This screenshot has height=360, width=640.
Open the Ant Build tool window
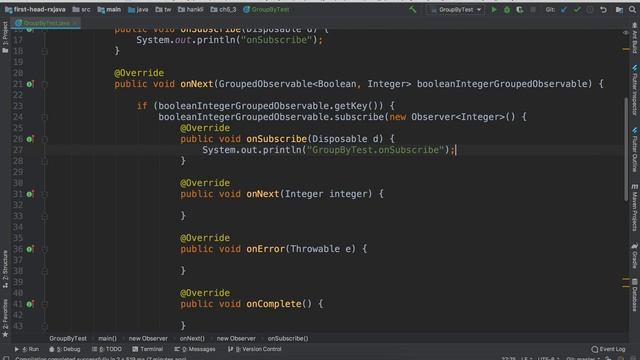pos(634,38)
